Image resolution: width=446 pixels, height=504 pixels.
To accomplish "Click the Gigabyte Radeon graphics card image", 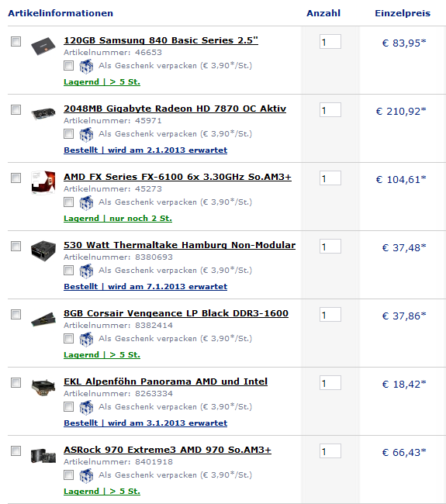I will (43, 114).
